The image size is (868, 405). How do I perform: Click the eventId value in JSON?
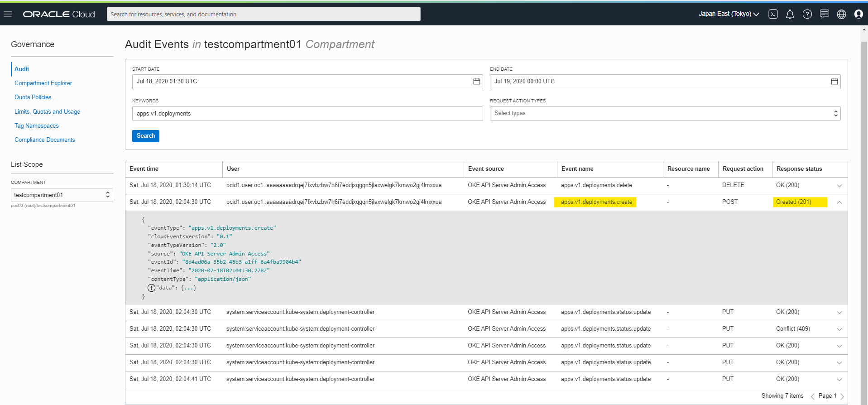pos(242,262)
